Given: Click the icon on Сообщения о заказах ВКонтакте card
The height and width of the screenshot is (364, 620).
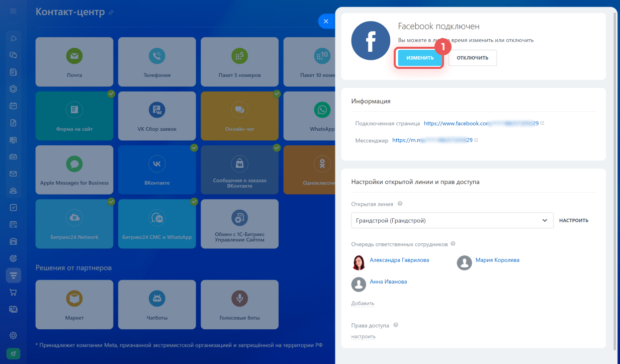Looking at the screenshot, I should pyautogui.click(x=239, y=163).
